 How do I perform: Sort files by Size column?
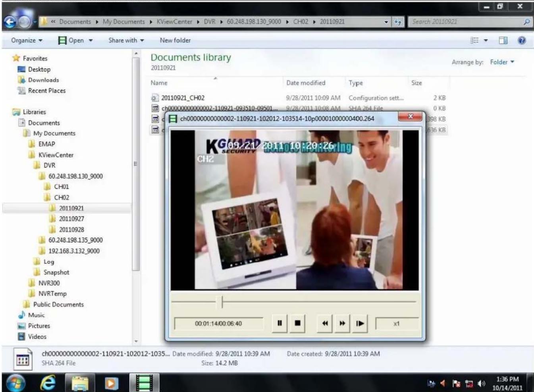point(416,83)
